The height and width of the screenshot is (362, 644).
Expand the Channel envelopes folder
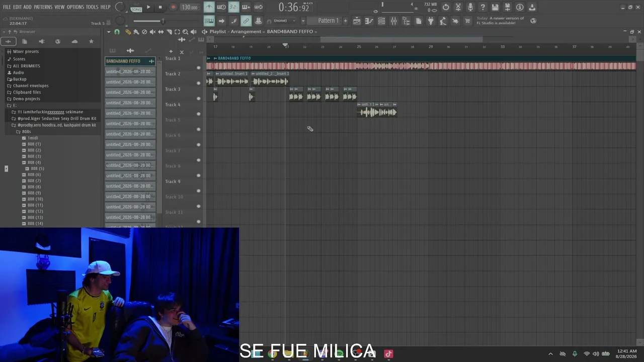pyautogui.click(x=31, y=85)
